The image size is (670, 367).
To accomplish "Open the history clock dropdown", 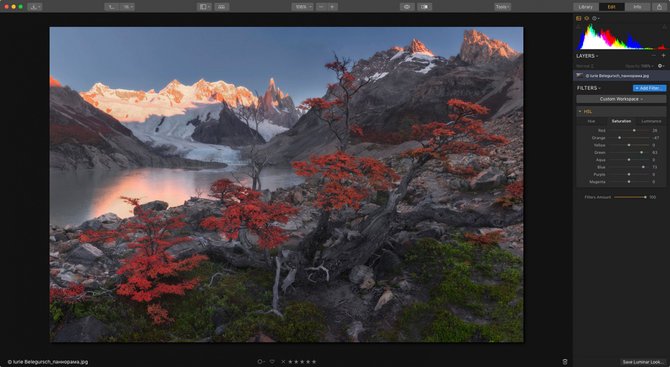I will tap(596, 18).
